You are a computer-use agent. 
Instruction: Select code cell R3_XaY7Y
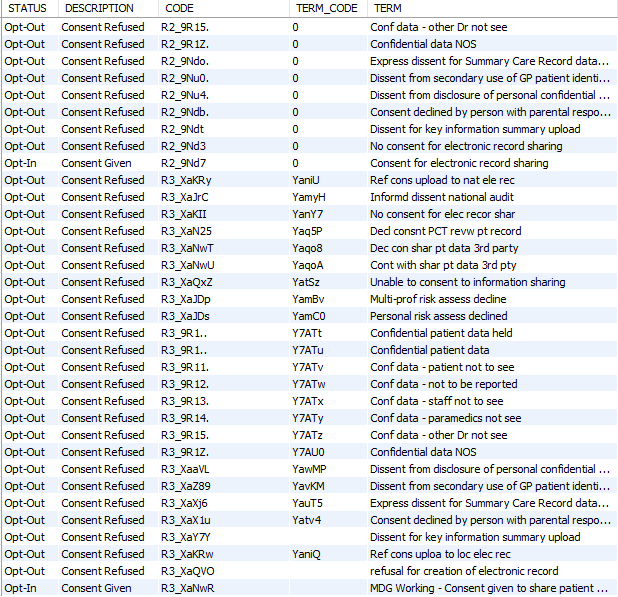tap(185, 536)
